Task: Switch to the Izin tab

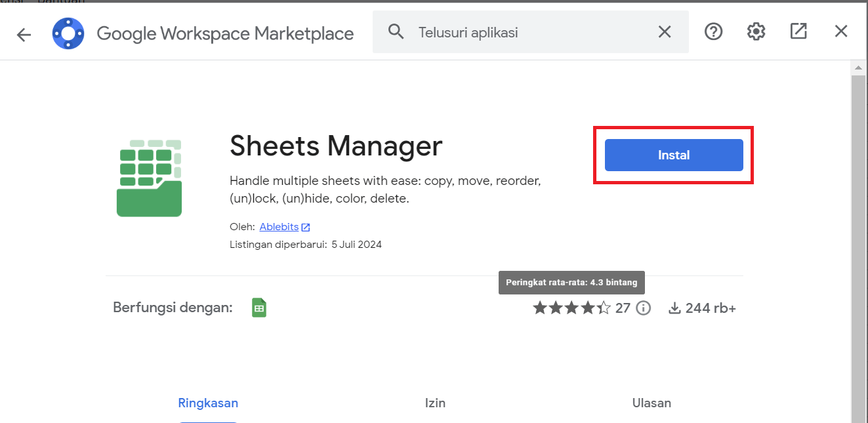Action: [x=435, y=403]
